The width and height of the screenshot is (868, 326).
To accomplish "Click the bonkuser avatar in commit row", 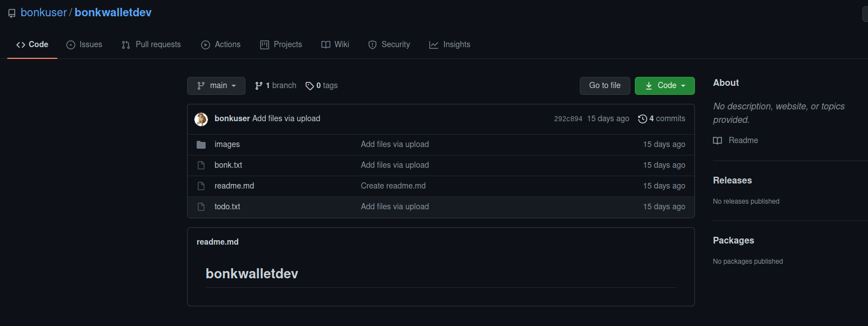I will (x=201, y=119).
